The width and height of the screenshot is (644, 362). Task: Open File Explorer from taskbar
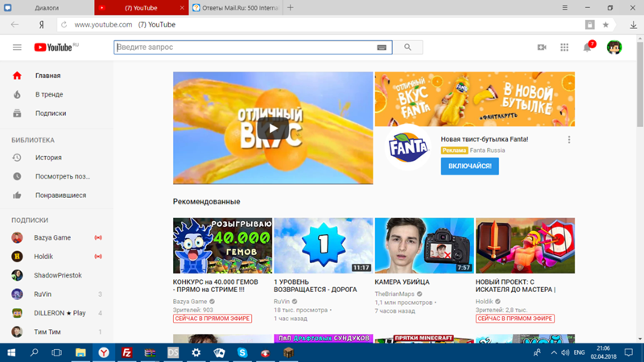point(80,353)
